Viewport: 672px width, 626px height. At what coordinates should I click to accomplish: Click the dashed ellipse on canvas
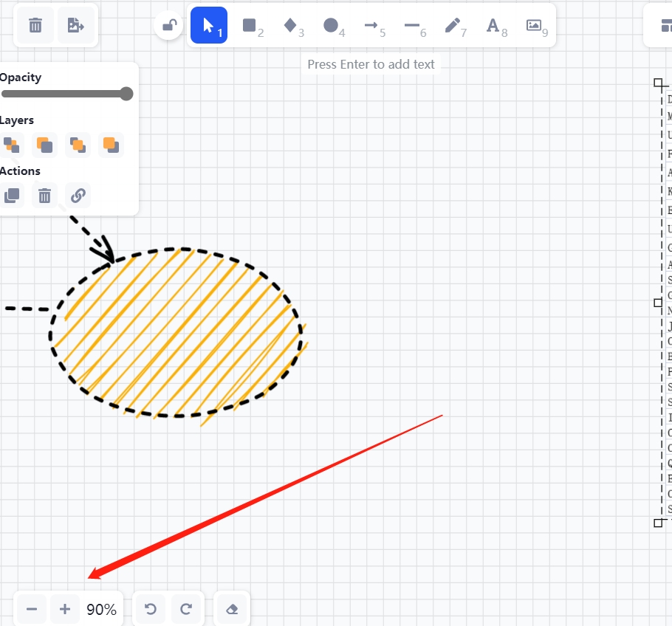(177, 250)
